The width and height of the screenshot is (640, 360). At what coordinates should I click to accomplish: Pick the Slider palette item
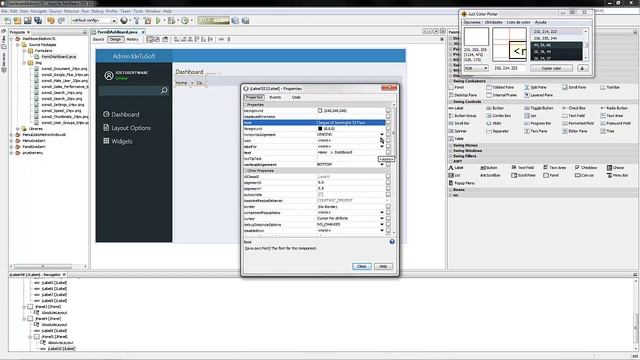coord(494,123)
